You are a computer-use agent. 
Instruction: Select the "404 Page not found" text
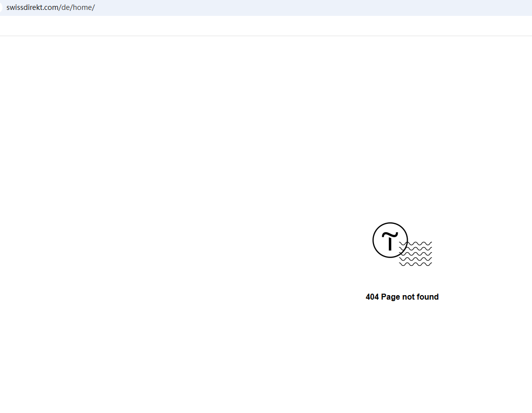tap(402, 297)
